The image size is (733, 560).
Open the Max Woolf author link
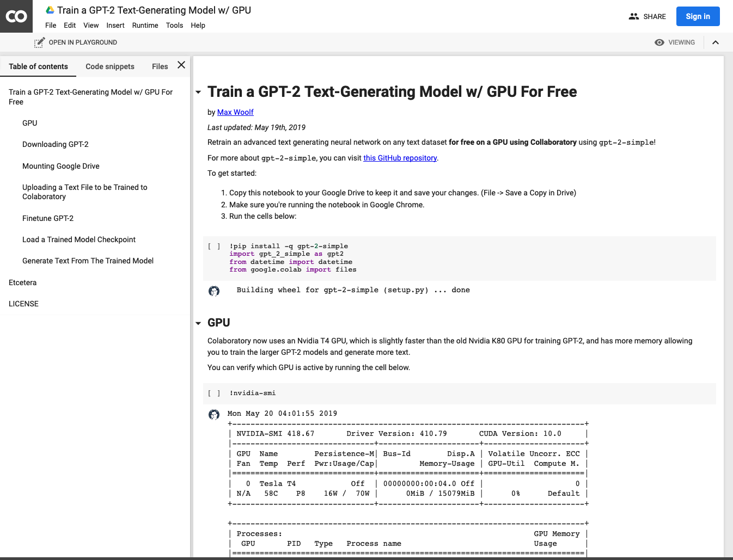coord(235,112)
